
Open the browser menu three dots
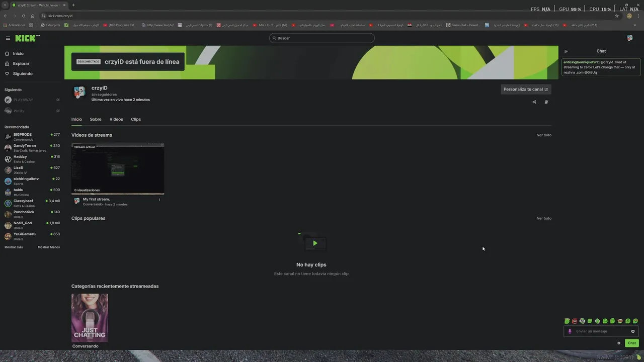638,16
